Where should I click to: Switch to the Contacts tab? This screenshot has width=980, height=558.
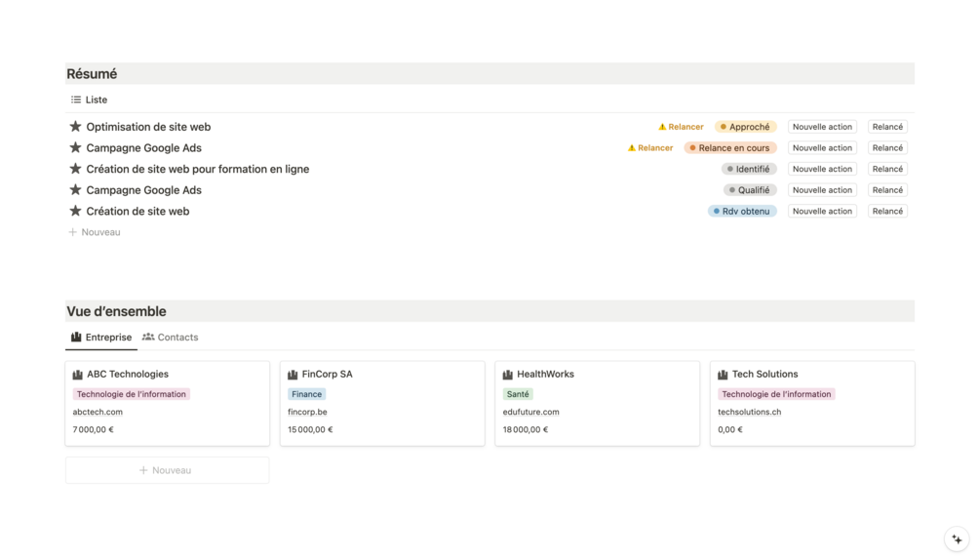171,338
